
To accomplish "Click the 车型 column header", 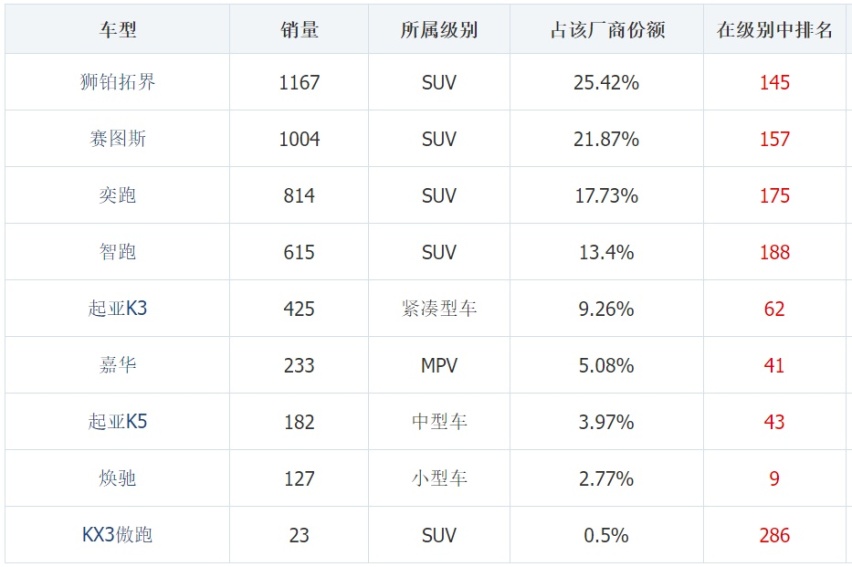I will click(x=117, y=29).
